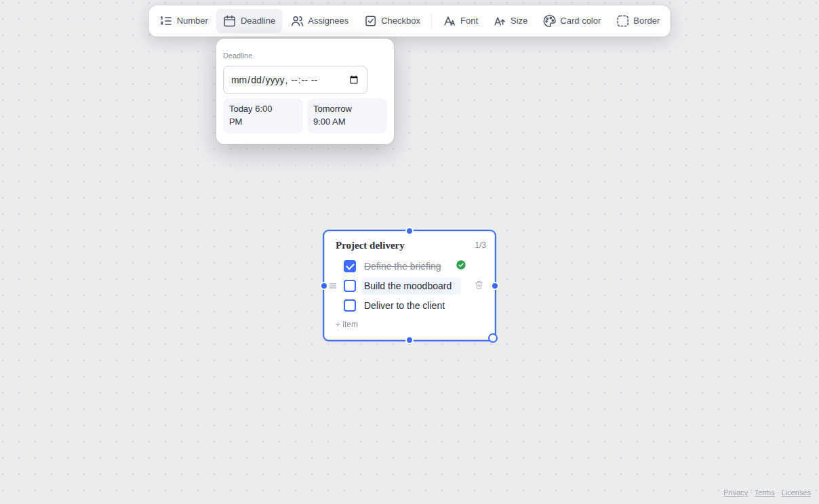Click the drag handle beside Build the moodboard
Viewport: 819px width, 504px height.
tap(333, 286)
